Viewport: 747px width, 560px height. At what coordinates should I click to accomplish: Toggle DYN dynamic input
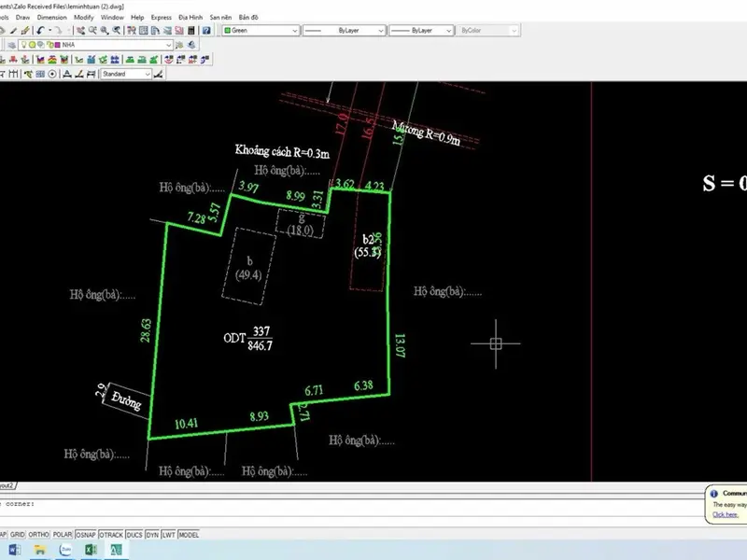click(152, 535)
